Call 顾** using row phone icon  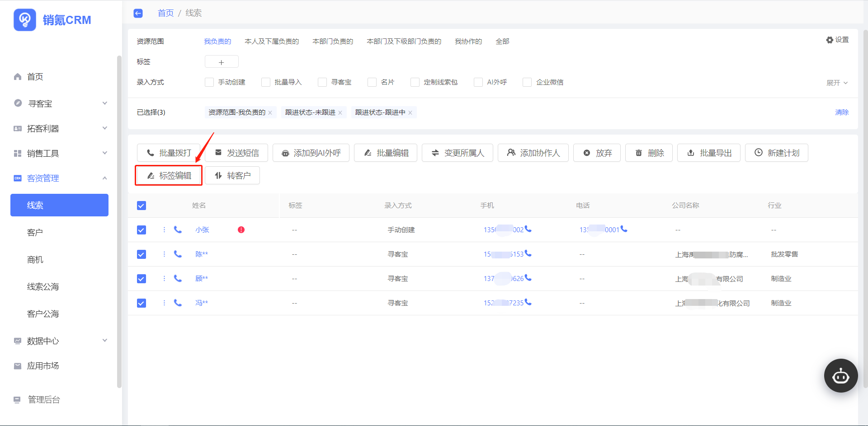tap(178, 279)
